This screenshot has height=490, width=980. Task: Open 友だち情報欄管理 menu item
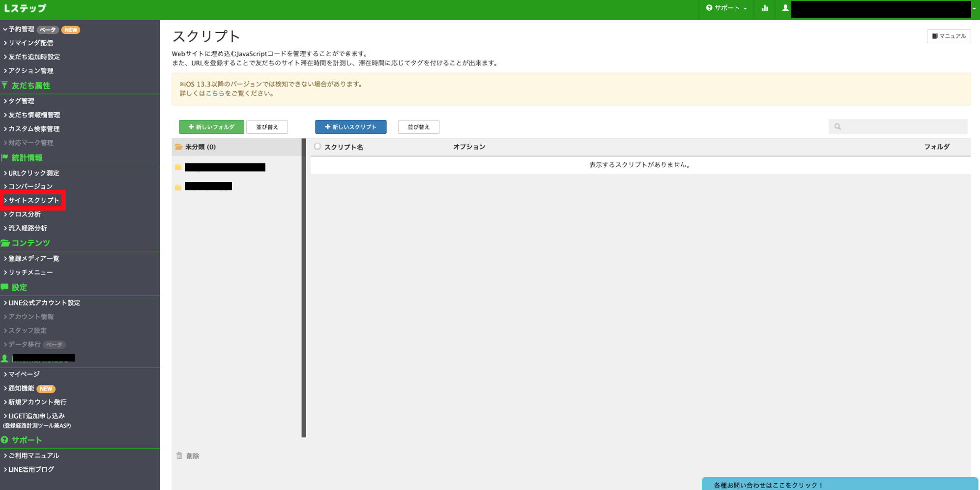click(x=31, y=115)
